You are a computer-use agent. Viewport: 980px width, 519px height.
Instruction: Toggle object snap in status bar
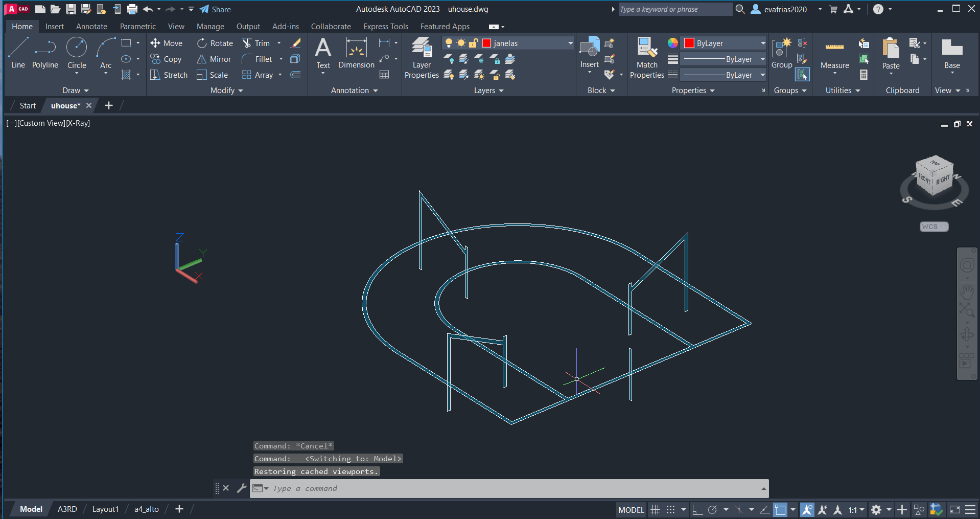(780, 510)
